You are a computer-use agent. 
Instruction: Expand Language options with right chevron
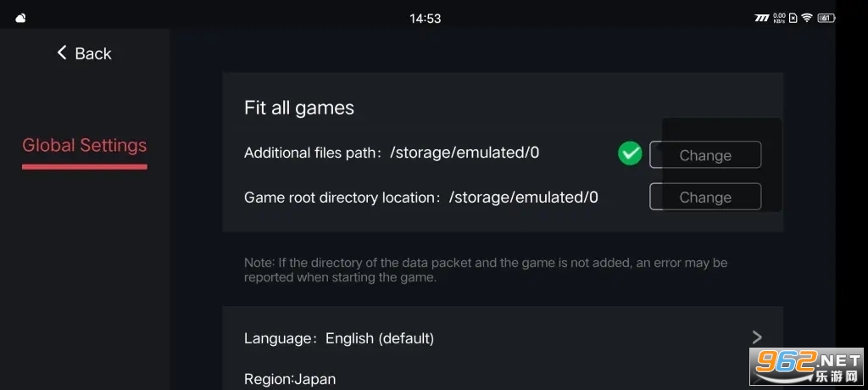pyautogui.click(x=757, y=337)
